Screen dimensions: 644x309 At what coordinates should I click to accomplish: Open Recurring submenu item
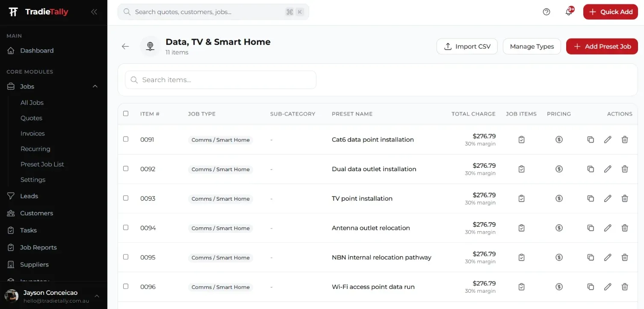35,149
